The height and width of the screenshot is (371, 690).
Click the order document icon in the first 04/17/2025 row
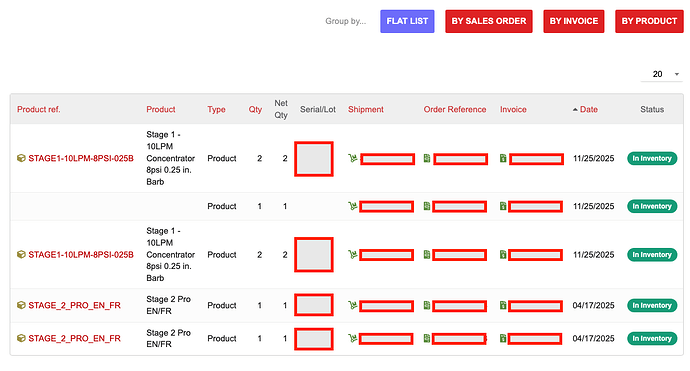coord(427,305)
